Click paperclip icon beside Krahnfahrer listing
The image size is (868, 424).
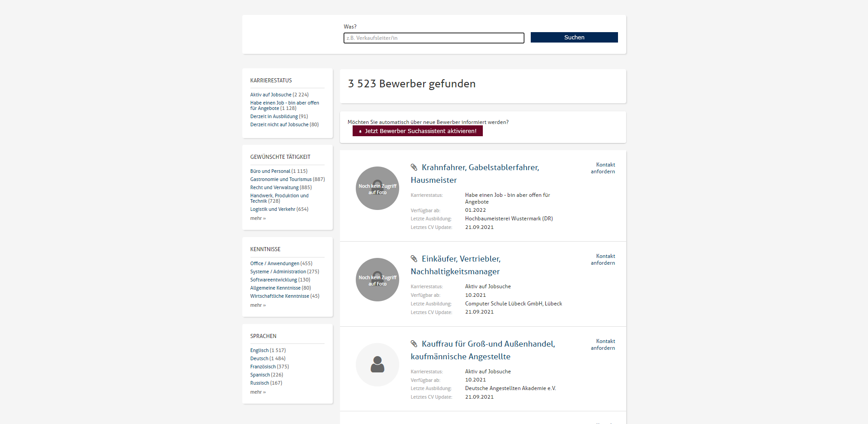(414, 167)
